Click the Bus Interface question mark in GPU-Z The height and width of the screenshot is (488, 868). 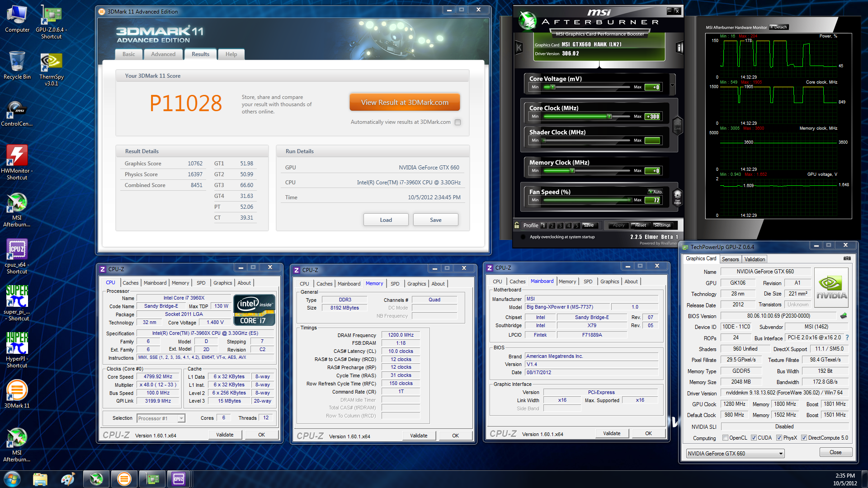847,338
